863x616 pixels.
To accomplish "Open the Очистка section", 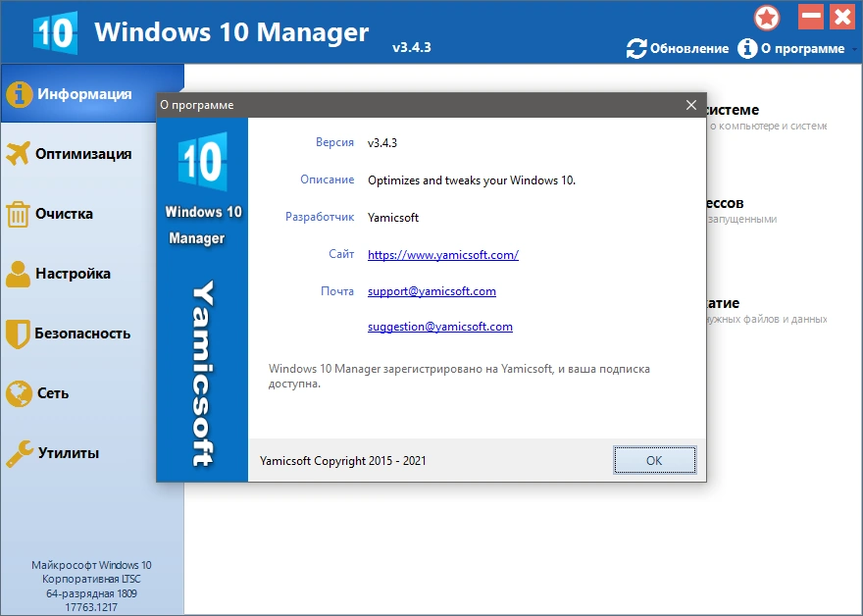I will (x=64, y=214).
